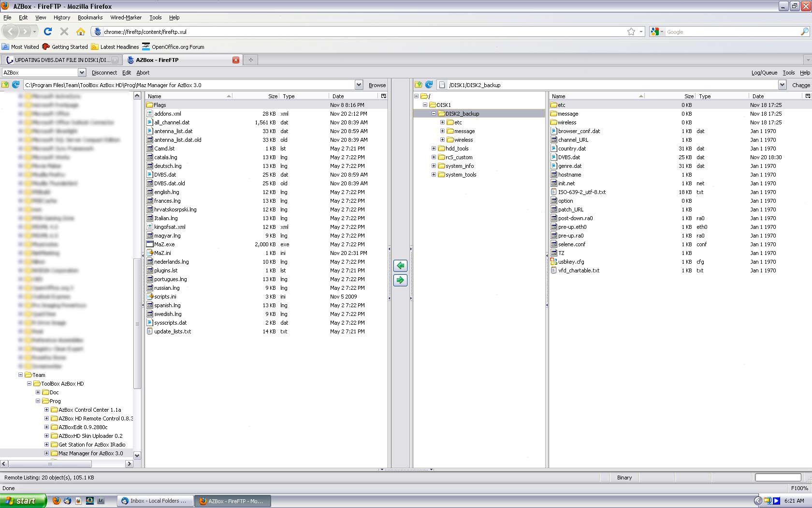Open the remote path history dropdown
Screen dimensions: 812x508
point(782,85)
